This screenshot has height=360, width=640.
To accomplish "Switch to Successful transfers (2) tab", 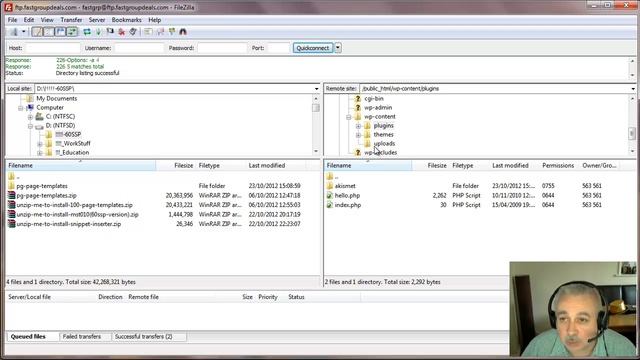I will 144,336.
